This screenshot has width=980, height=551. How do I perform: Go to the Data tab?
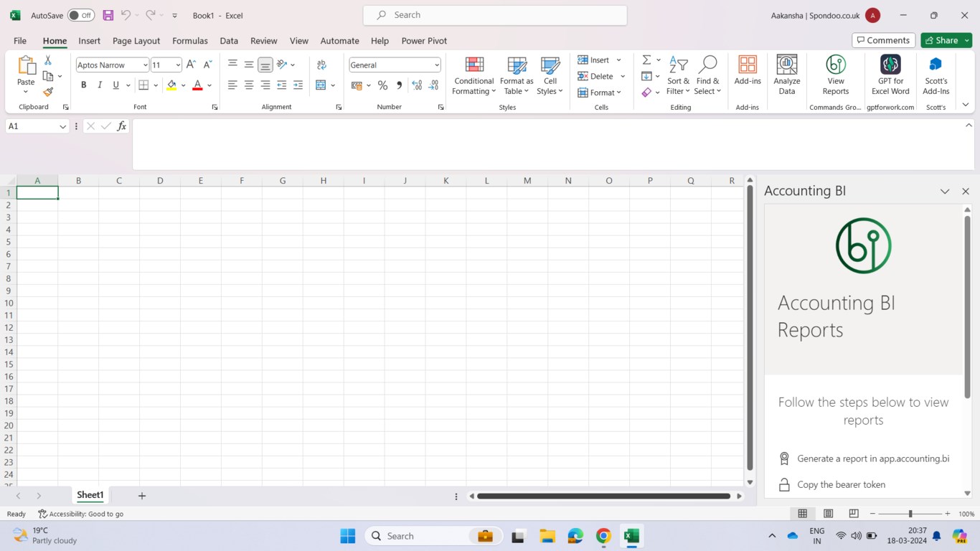point(230,41)
